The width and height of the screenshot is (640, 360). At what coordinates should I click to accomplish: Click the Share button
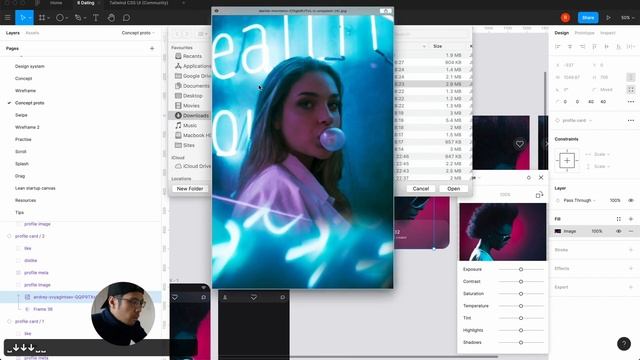pos(588,18)
